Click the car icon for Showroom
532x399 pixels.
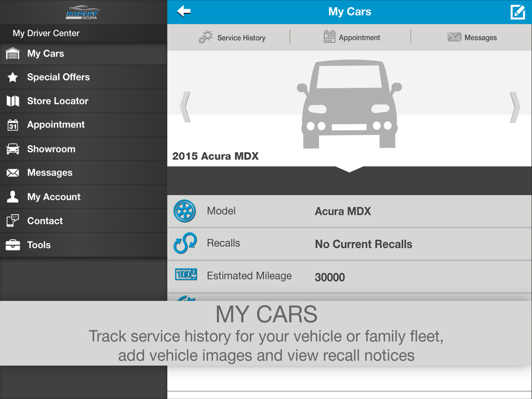click(13, 149)
